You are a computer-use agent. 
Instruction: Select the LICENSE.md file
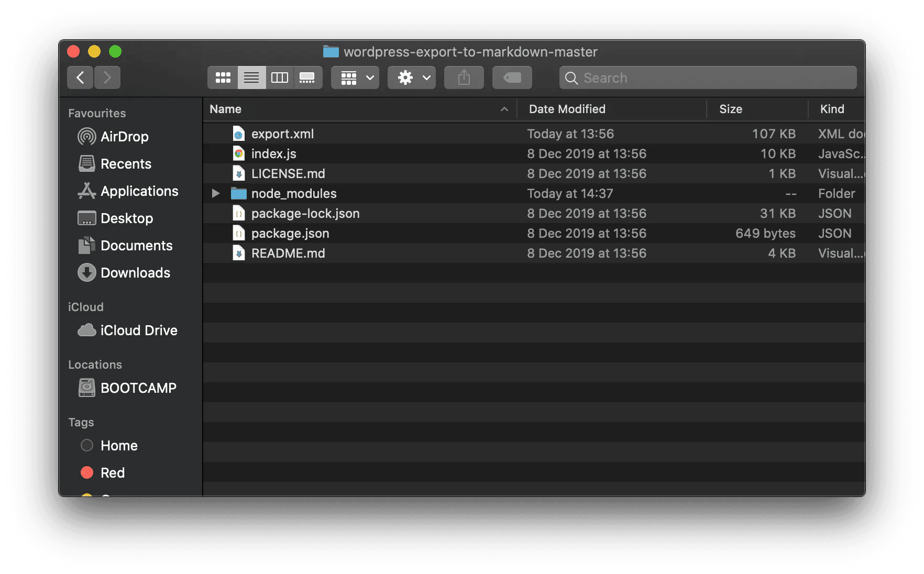534,174
